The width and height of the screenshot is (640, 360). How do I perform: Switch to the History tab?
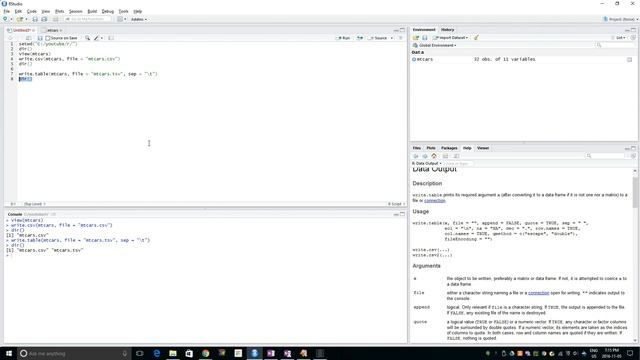[447, 30]
